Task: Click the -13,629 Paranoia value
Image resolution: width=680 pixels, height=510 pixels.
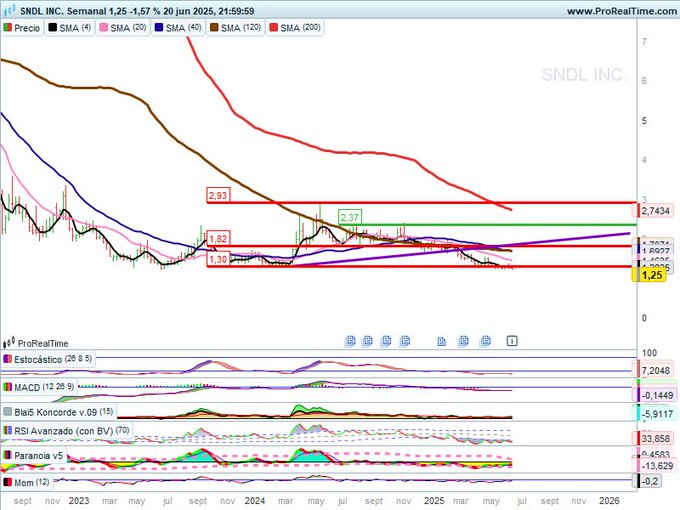Action: coord(657,466)
